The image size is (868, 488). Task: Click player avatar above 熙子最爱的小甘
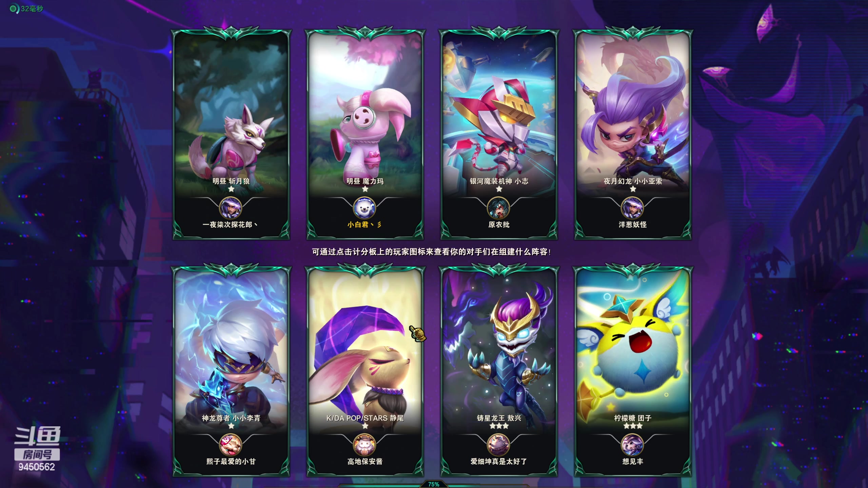[x=231, y=445]
